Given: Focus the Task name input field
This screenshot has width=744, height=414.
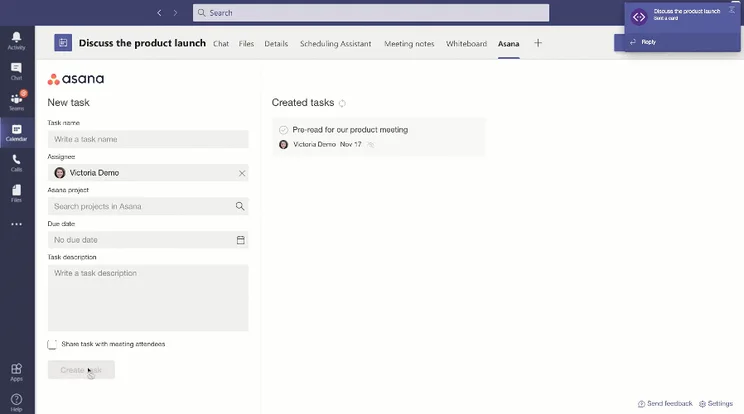Looking at the screenshot, I should pos(148,139).
